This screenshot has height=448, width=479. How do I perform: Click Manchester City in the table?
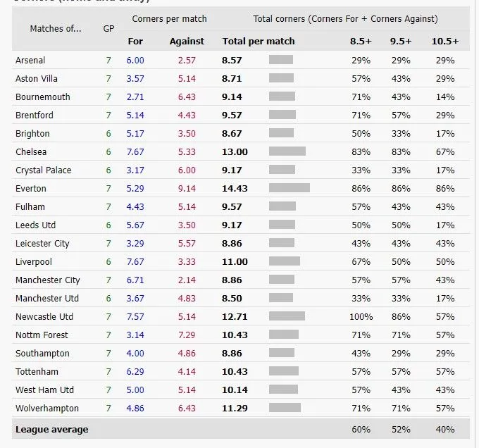point(48,280)
